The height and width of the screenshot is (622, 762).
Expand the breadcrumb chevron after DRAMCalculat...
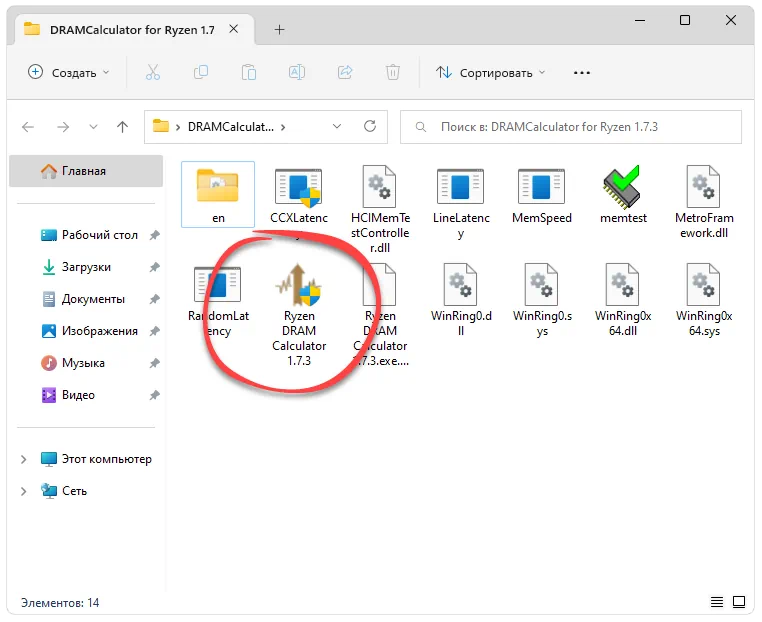click(x=283, y=127)
